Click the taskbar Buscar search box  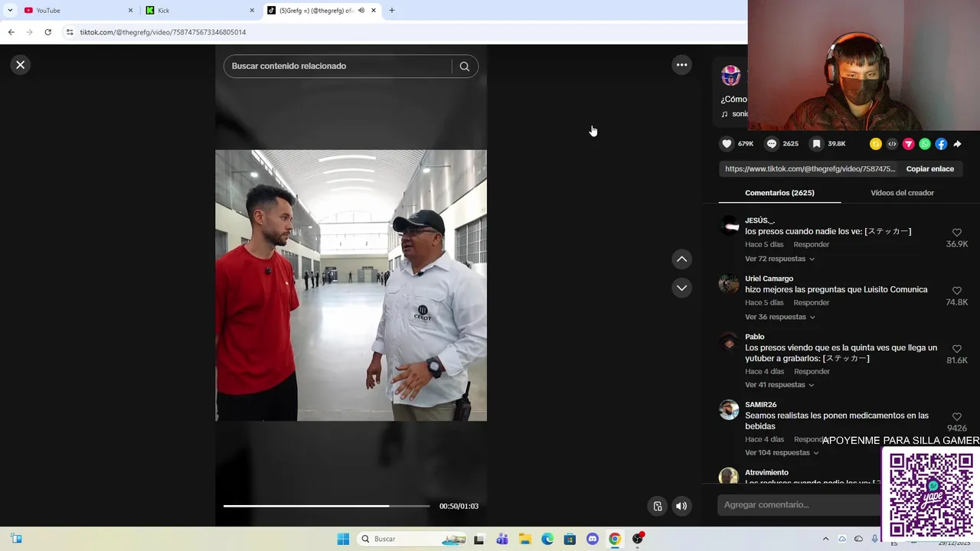pos(412,539)
